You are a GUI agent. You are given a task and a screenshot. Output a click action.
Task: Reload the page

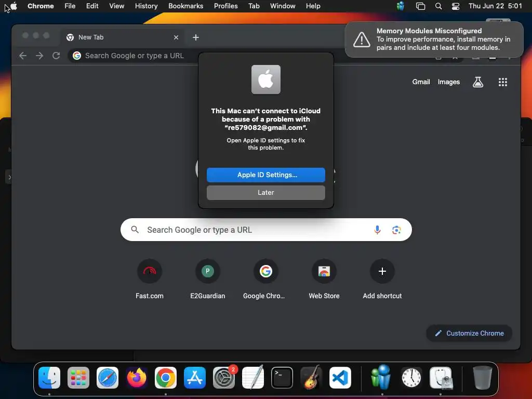pyautogui.click(x=56, y=56)
